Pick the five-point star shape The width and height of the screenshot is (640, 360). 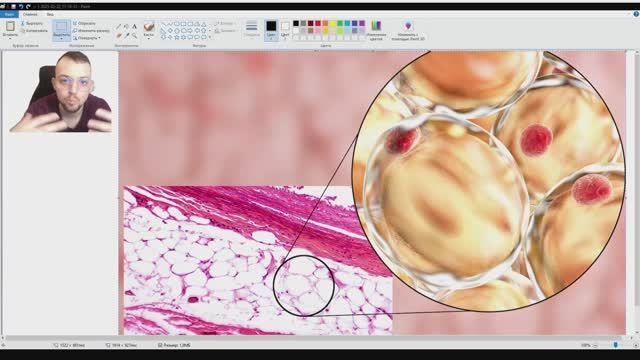pyautogui.click(x=177, y=37)
